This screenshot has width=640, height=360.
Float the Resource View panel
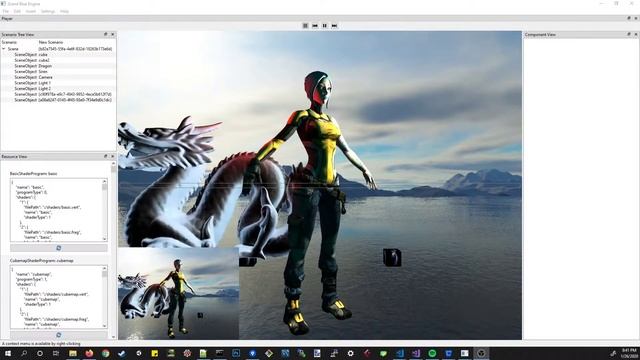point(106,156)
